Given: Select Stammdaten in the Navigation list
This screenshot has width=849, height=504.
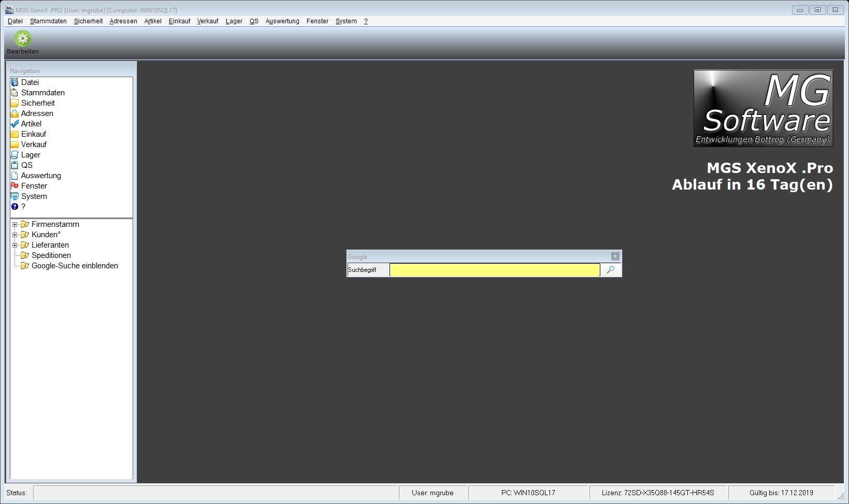Looking at the screenshot, I should coord(43,93).
